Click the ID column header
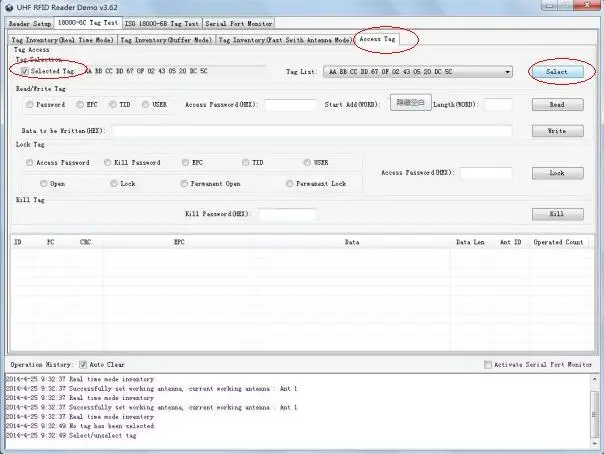 pos(18,242)
